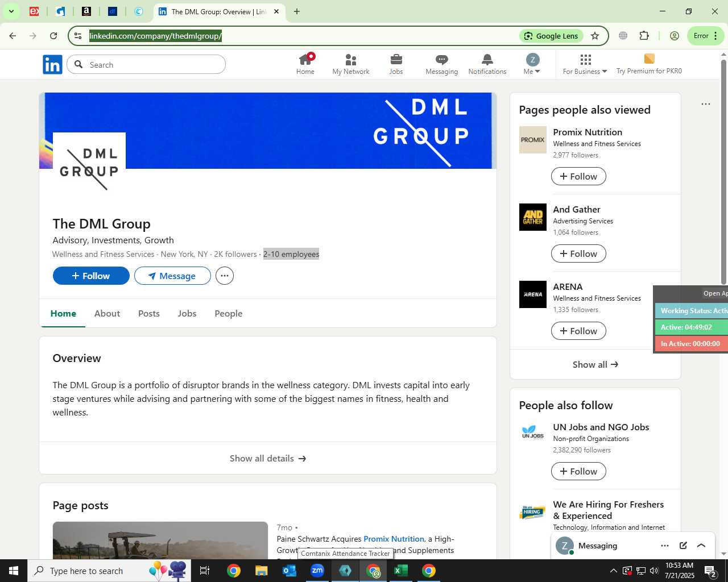Follow And Gather page
The width and height of the screenshot is (728, 582).
(x=578, y=253)
